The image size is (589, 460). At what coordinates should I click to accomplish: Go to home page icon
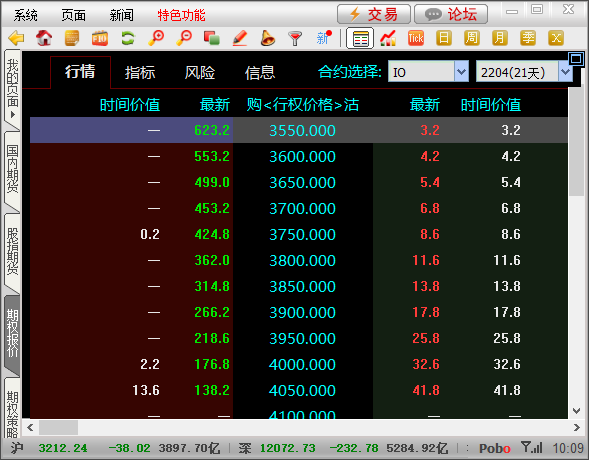[44, 38]
